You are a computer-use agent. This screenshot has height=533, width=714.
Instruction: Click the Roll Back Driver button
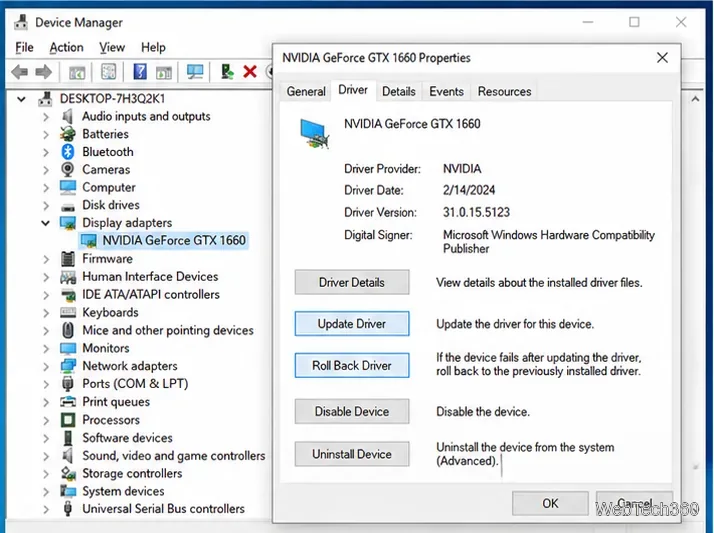352,365
